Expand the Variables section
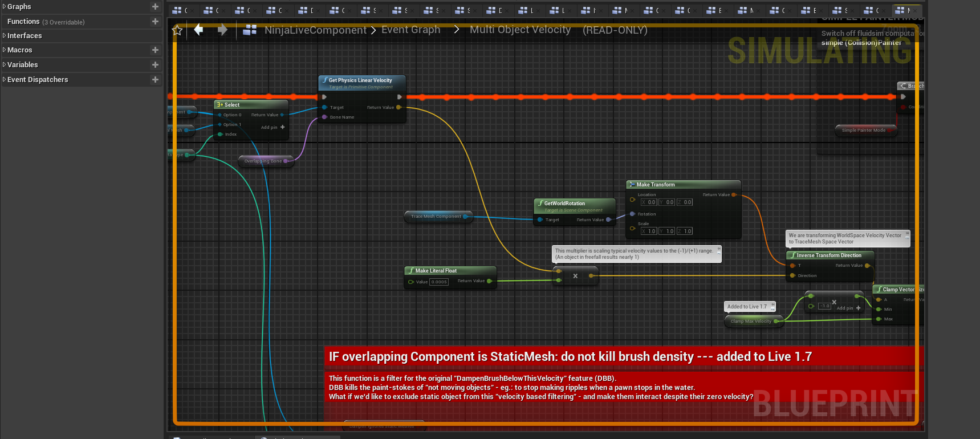Viewport: 980px width, 439px height. (x=5, y=65)
